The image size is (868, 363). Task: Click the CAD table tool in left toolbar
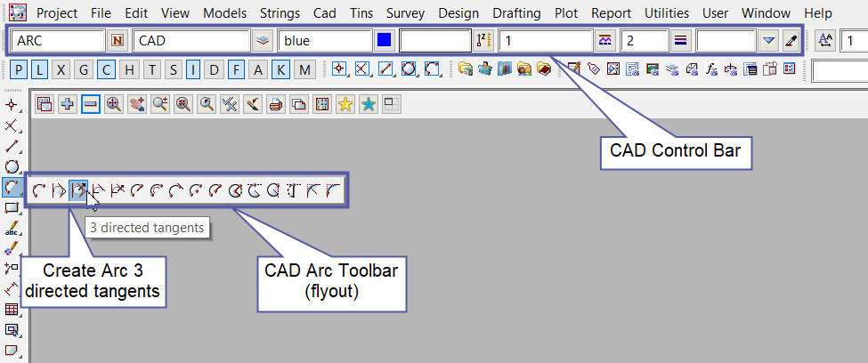[x=12, y=310]
